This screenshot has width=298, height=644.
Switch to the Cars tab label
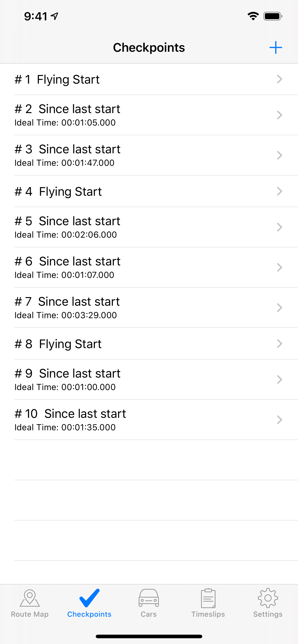click(x=149, y=614)
